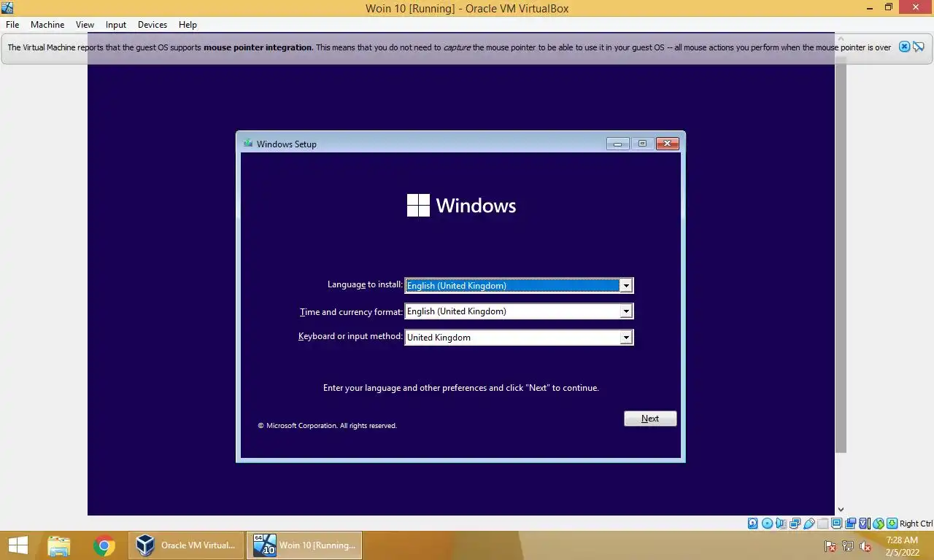
Task: Click the network adapter indicator icon
Action: [x=795, y=524]
